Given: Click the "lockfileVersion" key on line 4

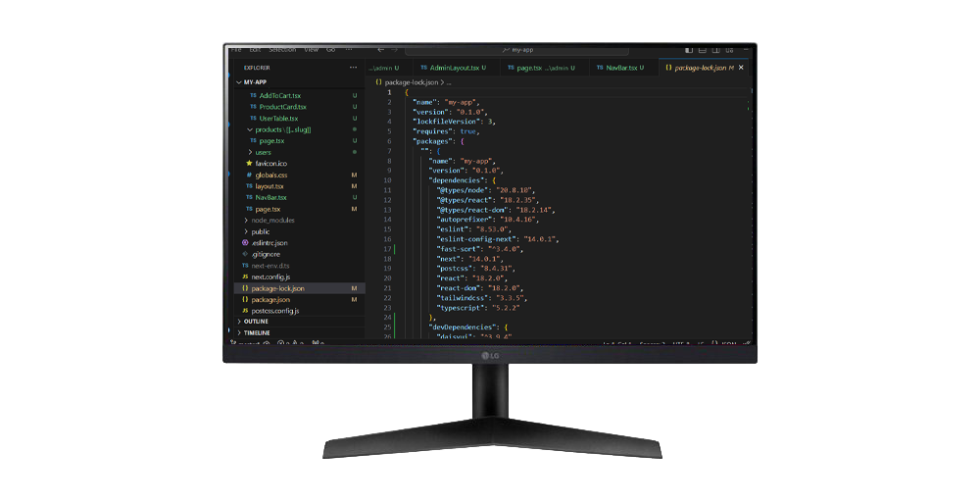Looking at the screenshot, I should click(x=446, y=122).
